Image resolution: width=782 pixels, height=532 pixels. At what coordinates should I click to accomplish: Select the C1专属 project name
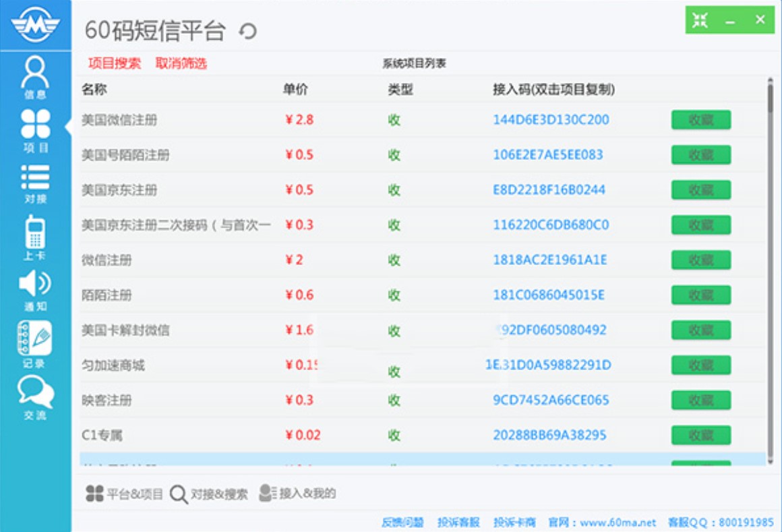[102, 436]
